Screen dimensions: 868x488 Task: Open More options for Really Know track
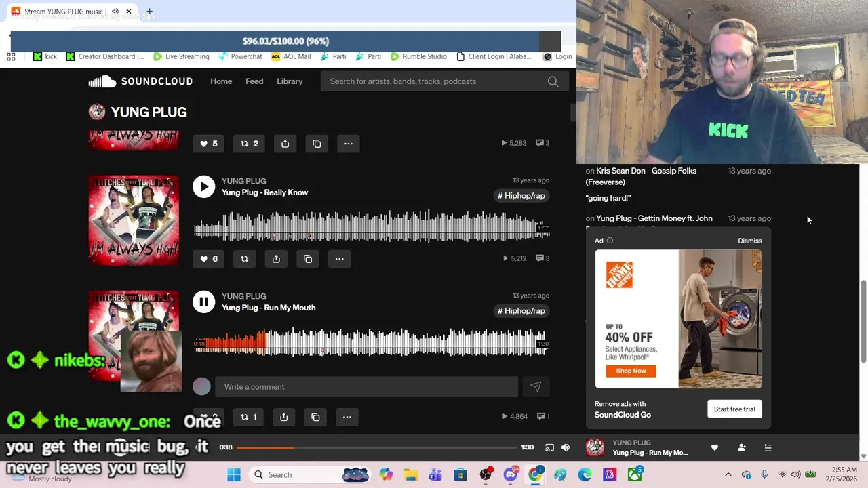click(340, 258)
